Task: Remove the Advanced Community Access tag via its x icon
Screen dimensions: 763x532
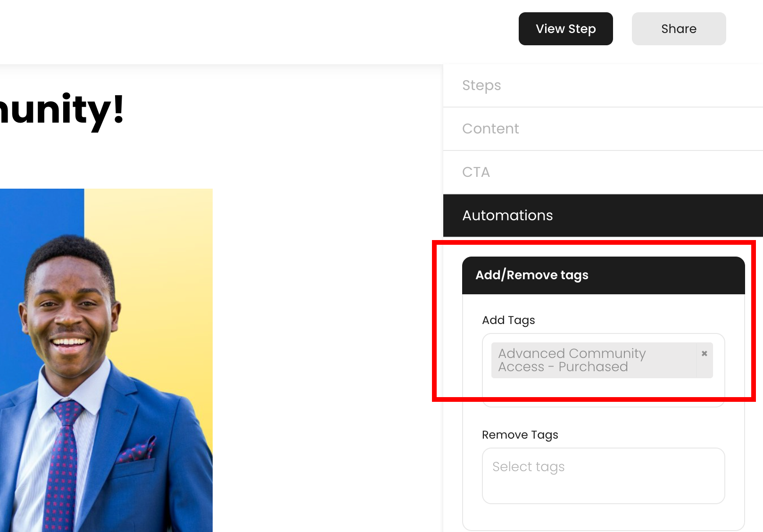Action: [x=704, y=354]
